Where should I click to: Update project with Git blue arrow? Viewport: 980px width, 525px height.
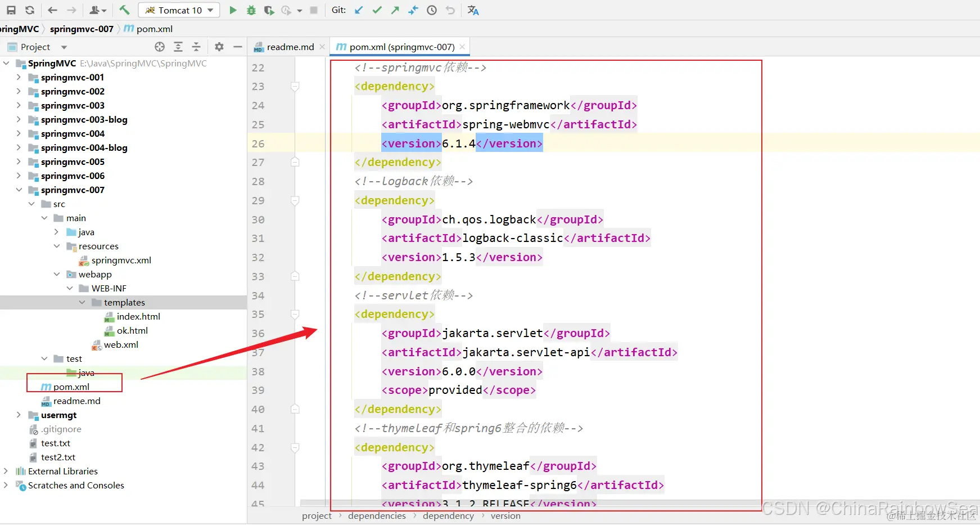[x=359, y=10]
